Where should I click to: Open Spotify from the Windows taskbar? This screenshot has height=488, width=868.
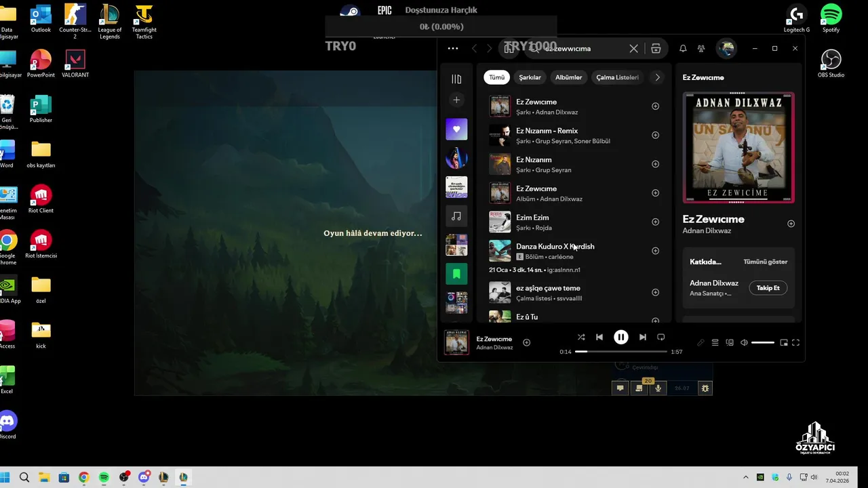104,477
